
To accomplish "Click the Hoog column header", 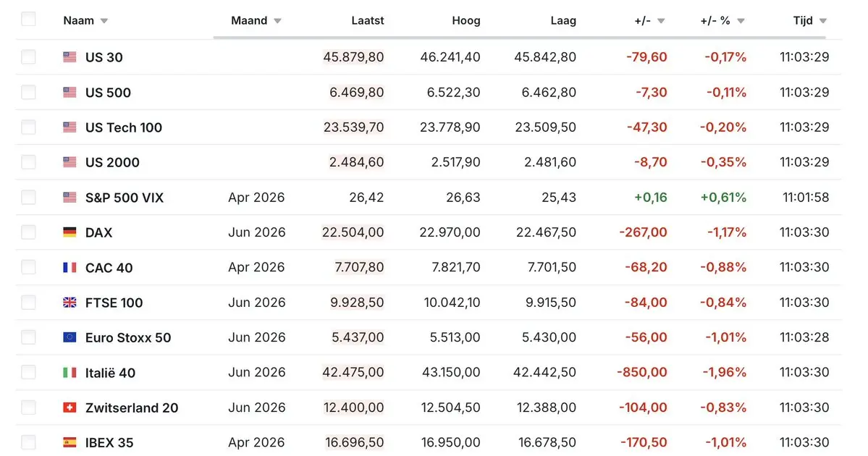I will (x=465, y=20).
